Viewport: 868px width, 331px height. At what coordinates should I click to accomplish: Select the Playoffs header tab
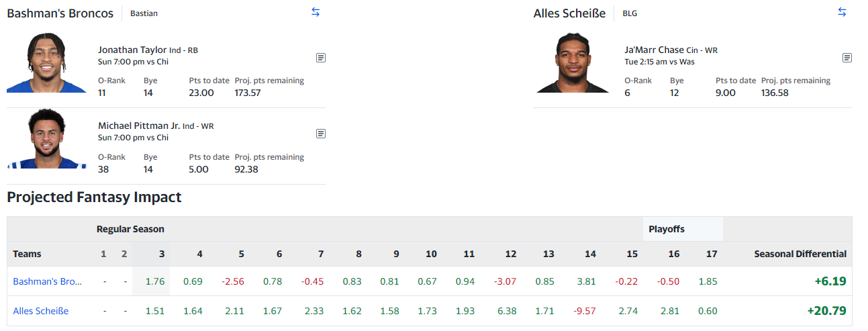[667, 229]
